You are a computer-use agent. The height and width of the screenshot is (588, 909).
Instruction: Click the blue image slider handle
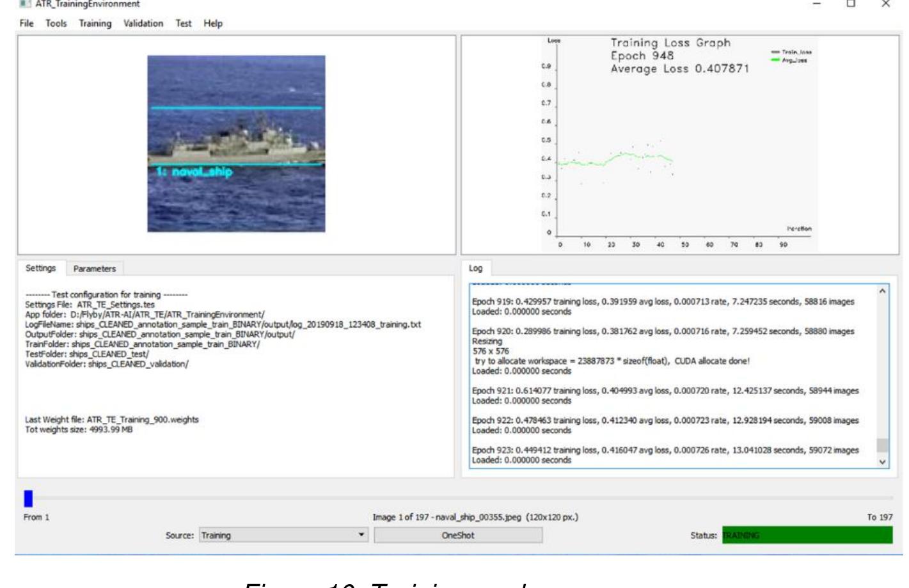[28, 498]
